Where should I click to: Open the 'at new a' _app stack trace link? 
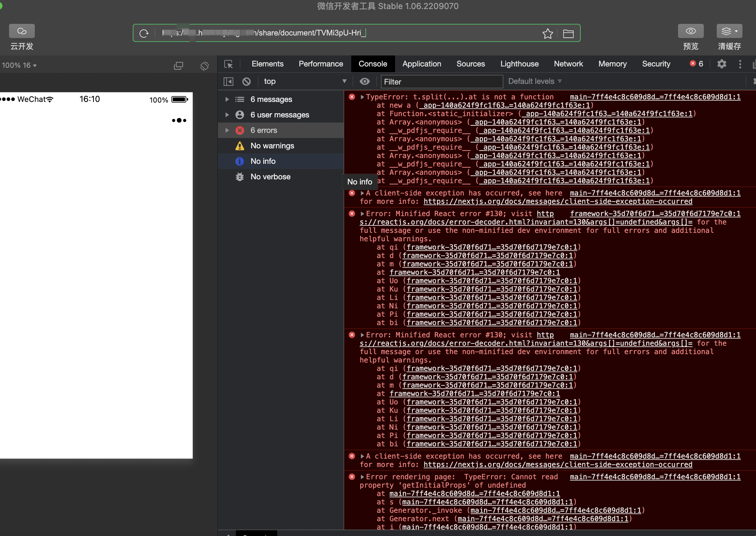pyautogui.click(x=504, y=105)
